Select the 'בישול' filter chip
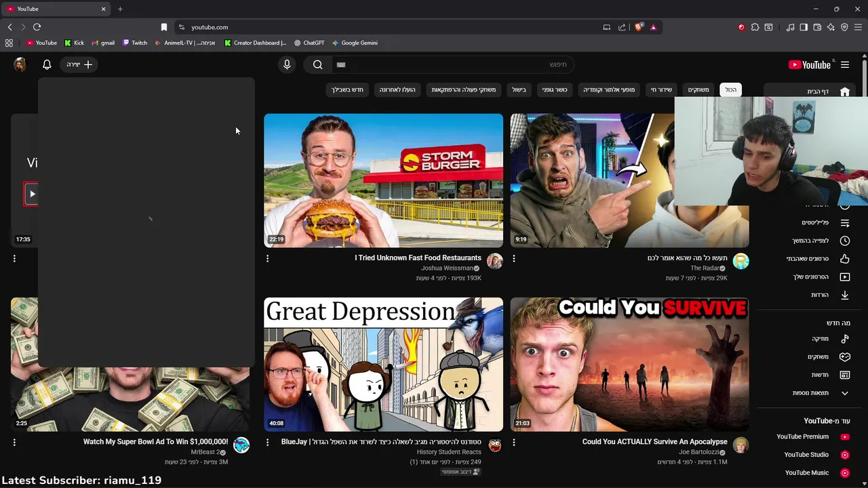868x488 pixels. coord(519,89)
